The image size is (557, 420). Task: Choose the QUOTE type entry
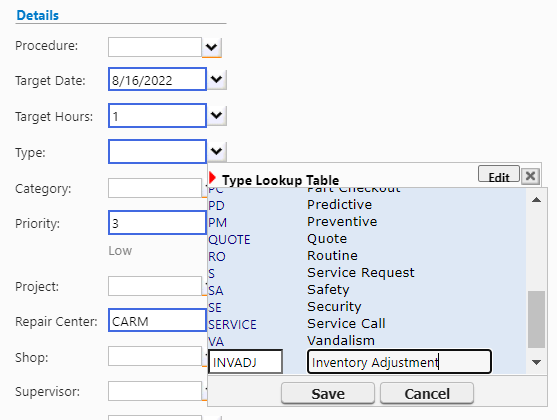tap(367, 239)
